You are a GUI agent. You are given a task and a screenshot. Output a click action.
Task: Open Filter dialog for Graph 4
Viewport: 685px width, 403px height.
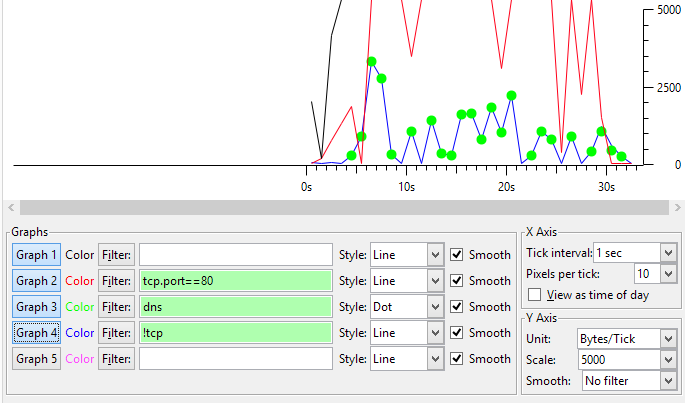[116, 333]
